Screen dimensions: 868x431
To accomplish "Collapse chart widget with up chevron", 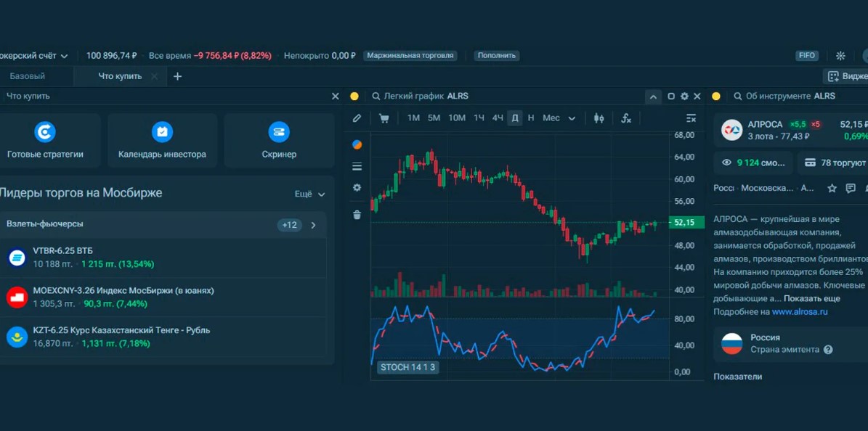I will click(653, 97).
